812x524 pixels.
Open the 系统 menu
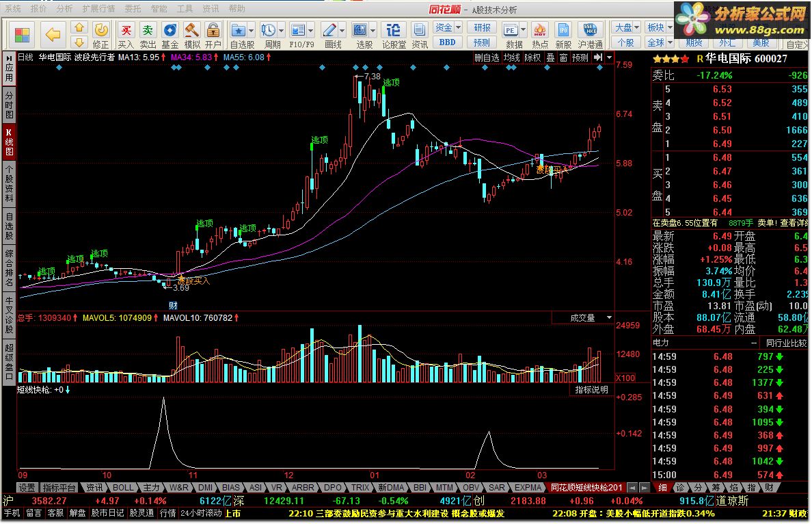click(13, 9)
